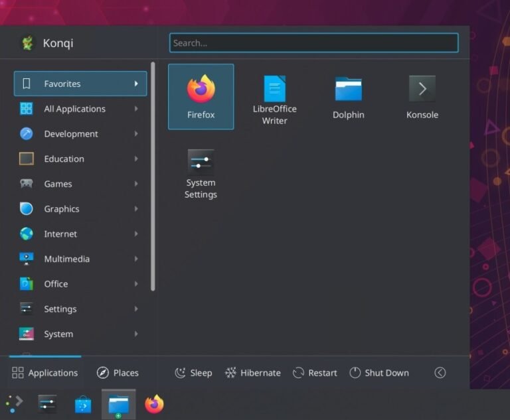Open the application launcher icon in the taskbar
This screenshot has height=420, width=510.
point(14,404)
